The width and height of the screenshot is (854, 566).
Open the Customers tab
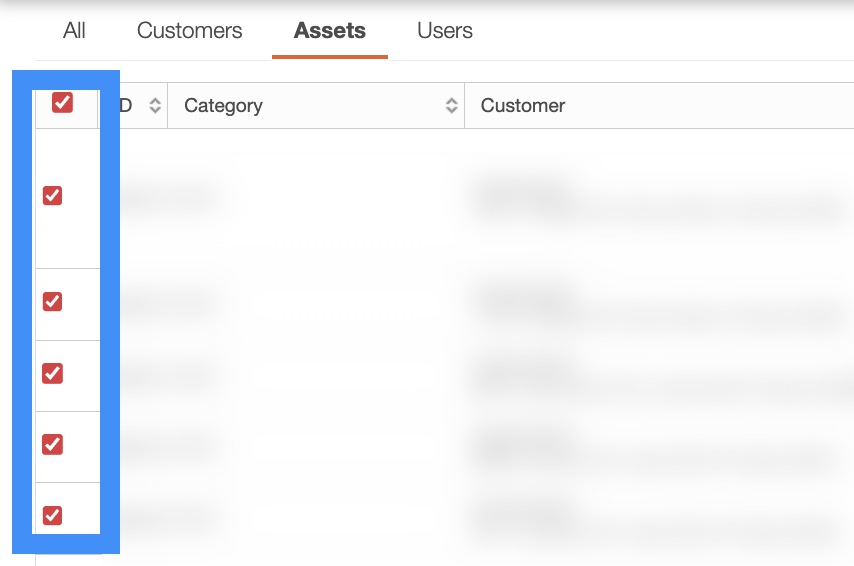[x=189, y=31]
